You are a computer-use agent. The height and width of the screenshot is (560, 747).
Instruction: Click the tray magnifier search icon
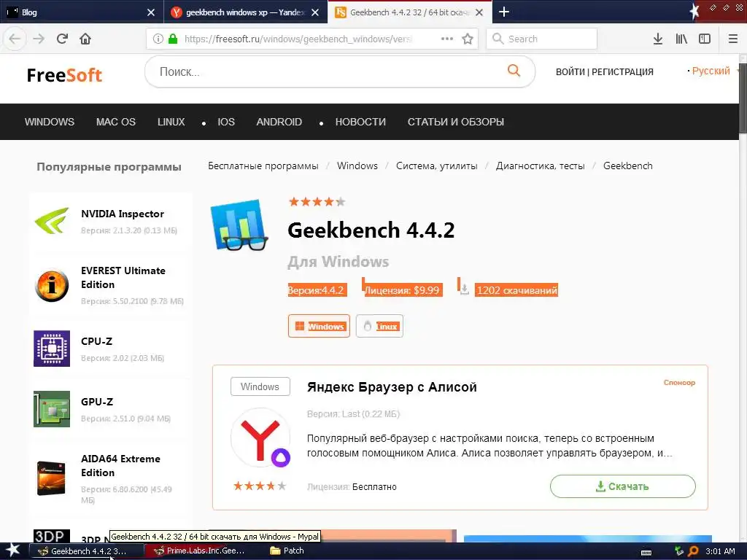(x=694, y=551)
